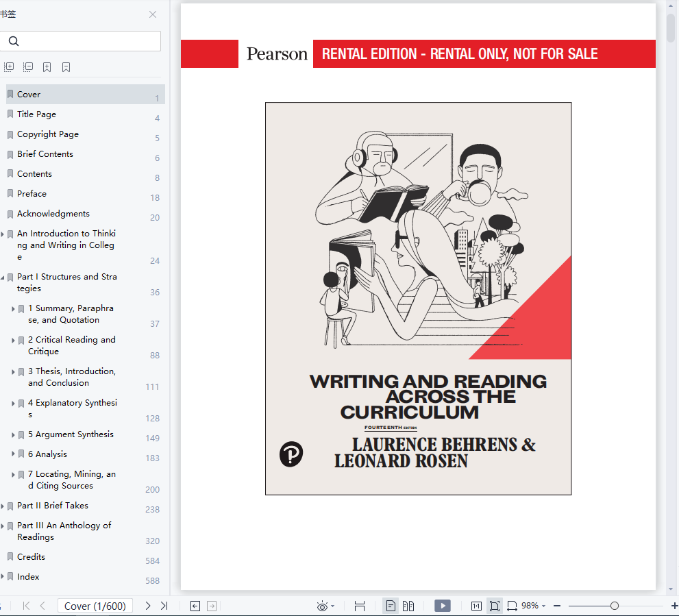Click the vertical scrollbar thumb
This screenshot has width=679, height=616.
(671, 28)
